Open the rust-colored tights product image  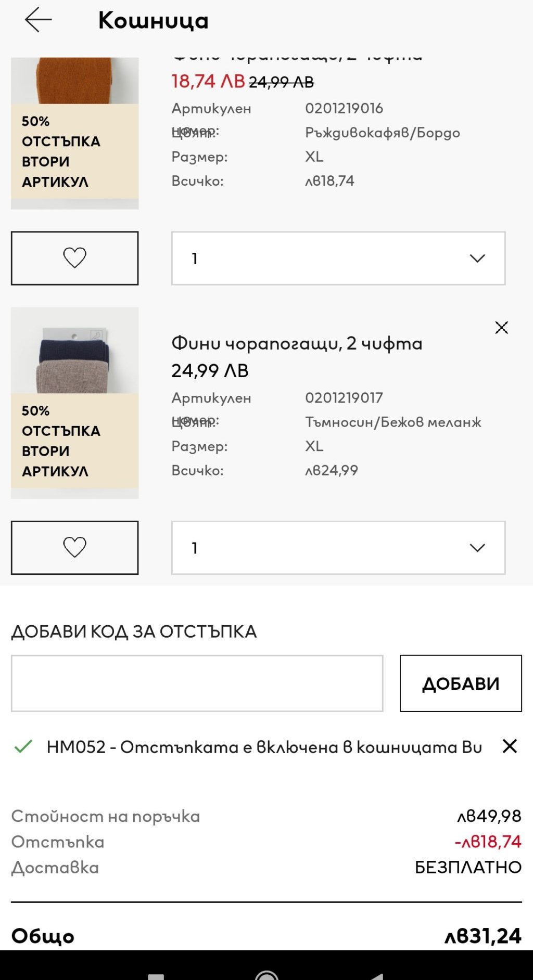74,81
